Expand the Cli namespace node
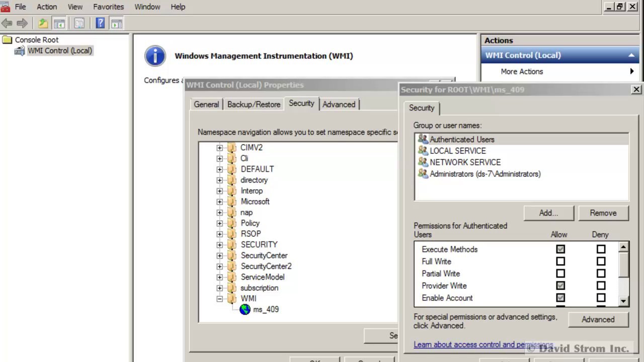 (219, 158)
